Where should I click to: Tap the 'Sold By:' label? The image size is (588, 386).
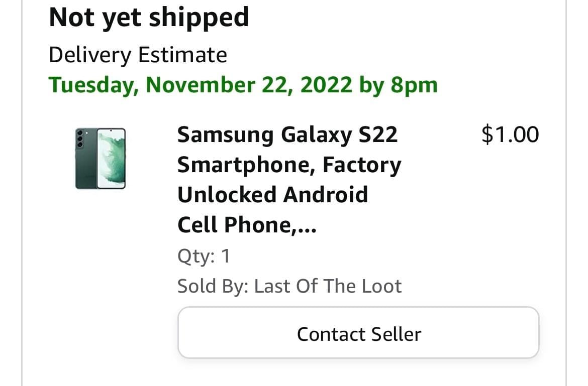click(213, 286)
